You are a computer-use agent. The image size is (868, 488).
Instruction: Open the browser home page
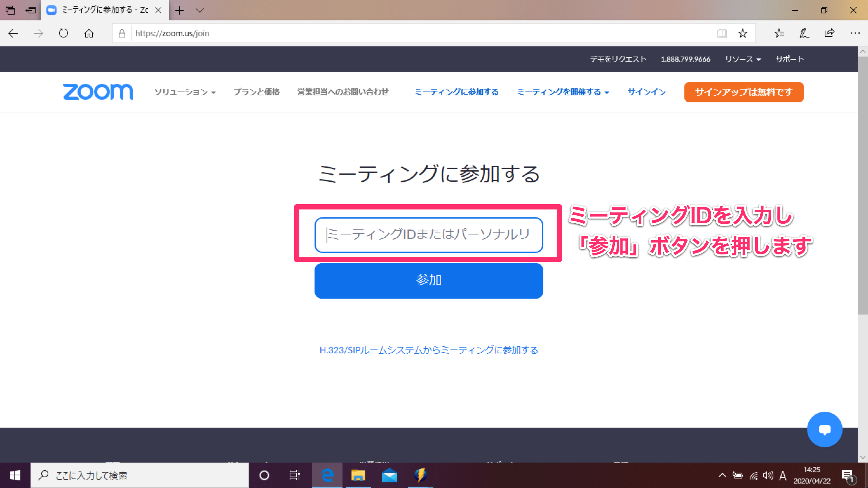[x=88, y=33]
